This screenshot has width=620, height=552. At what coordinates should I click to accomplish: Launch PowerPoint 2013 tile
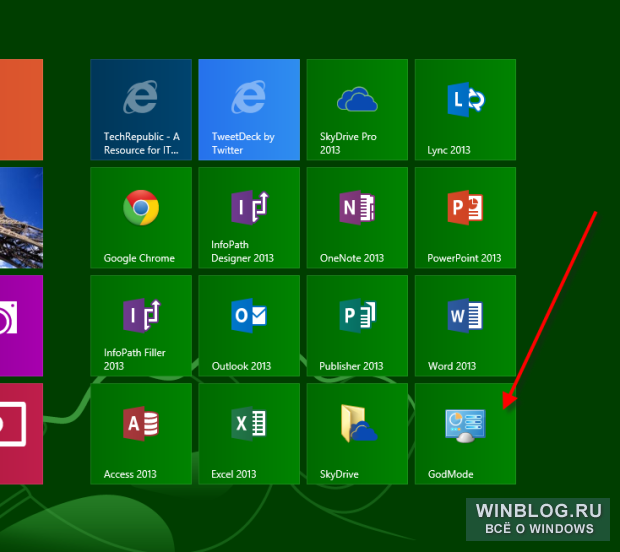coord(465,217)
